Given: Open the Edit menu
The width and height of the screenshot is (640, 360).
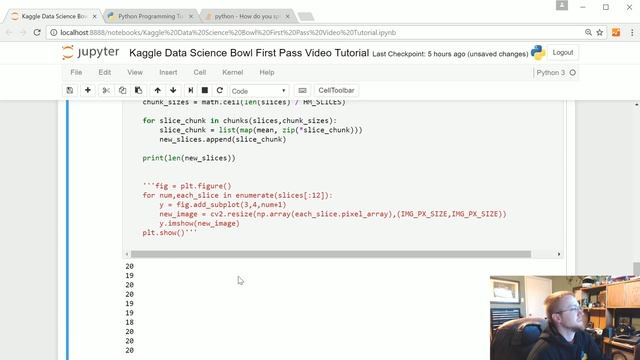Looking at the screenshot, I should pos(104,72).
